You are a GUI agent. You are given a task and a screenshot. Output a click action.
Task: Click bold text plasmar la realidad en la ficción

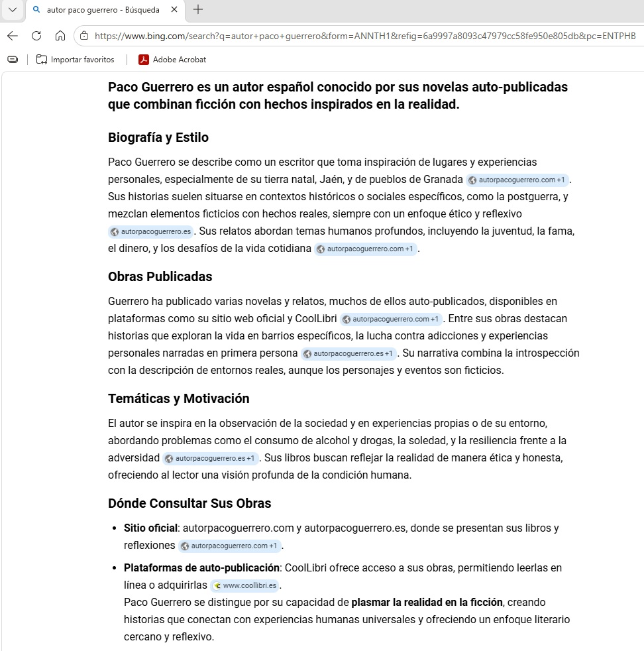point(427,603)
